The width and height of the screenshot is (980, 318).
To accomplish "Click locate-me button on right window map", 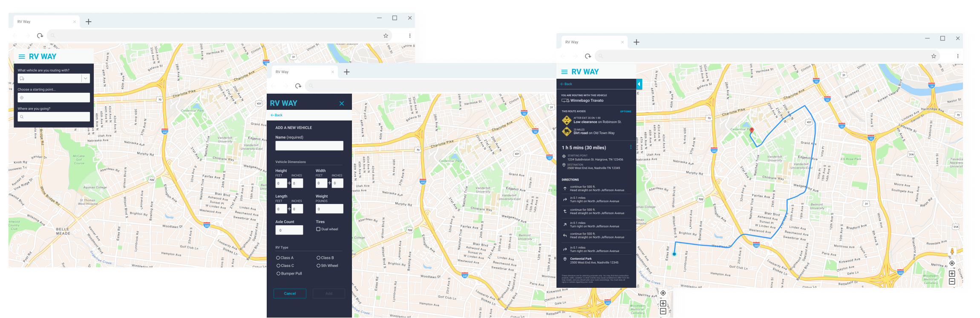I will pos(952,263).
